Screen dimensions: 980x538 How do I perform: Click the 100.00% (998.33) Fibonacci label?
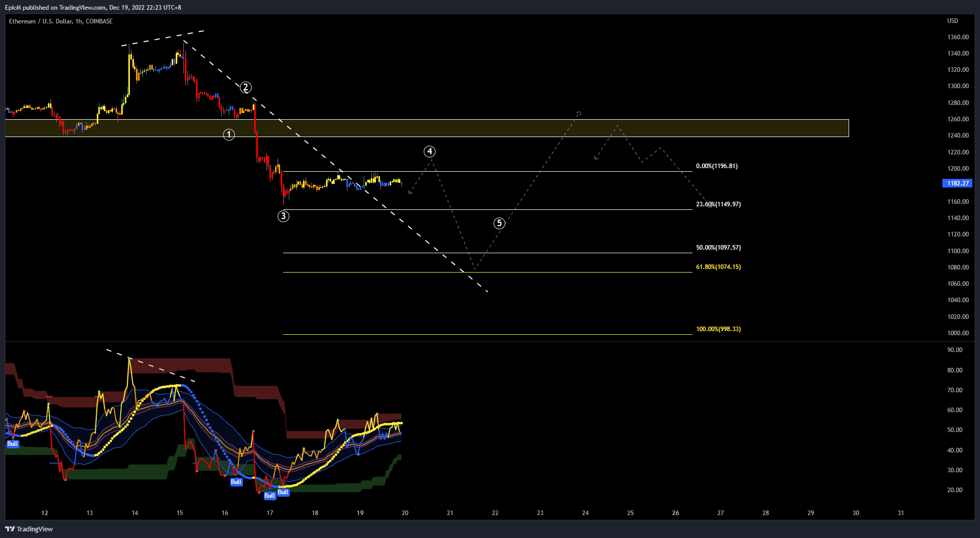coord(719,329)
